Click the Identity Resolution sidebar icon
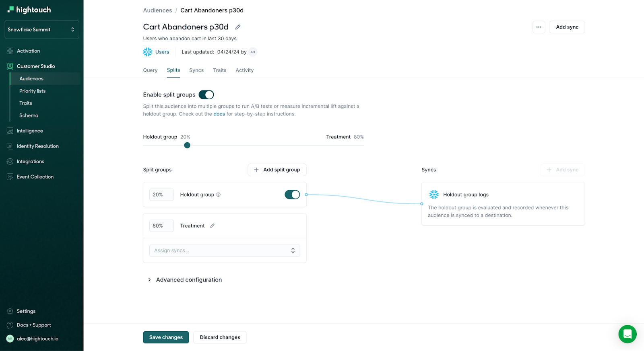 click(x=10, y=146)
